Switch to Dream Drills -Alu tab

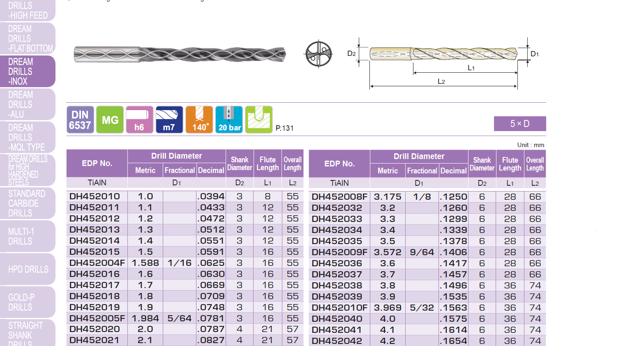pyautogui.click(x=27, y=104)
